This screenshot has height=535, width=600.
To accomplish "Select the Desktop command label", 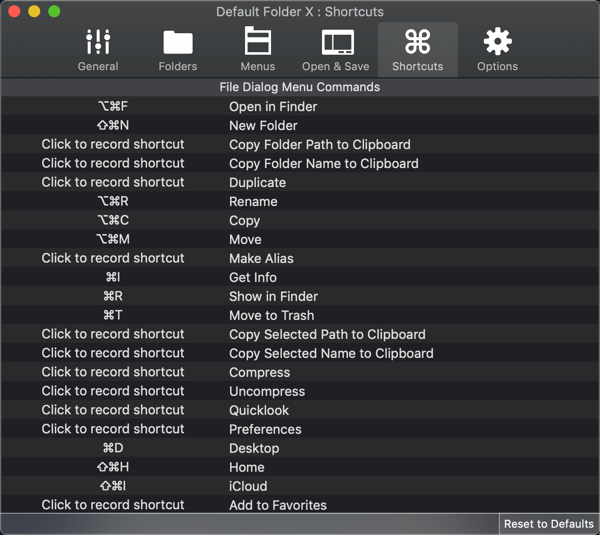I will click(254, 449).
